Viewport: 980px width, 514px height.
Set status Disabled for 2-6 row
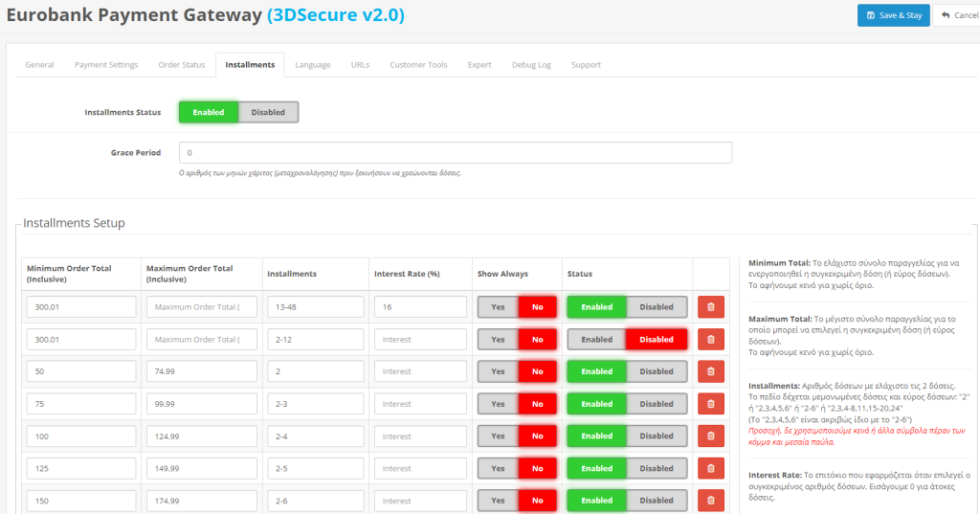(x=657, y=501)
